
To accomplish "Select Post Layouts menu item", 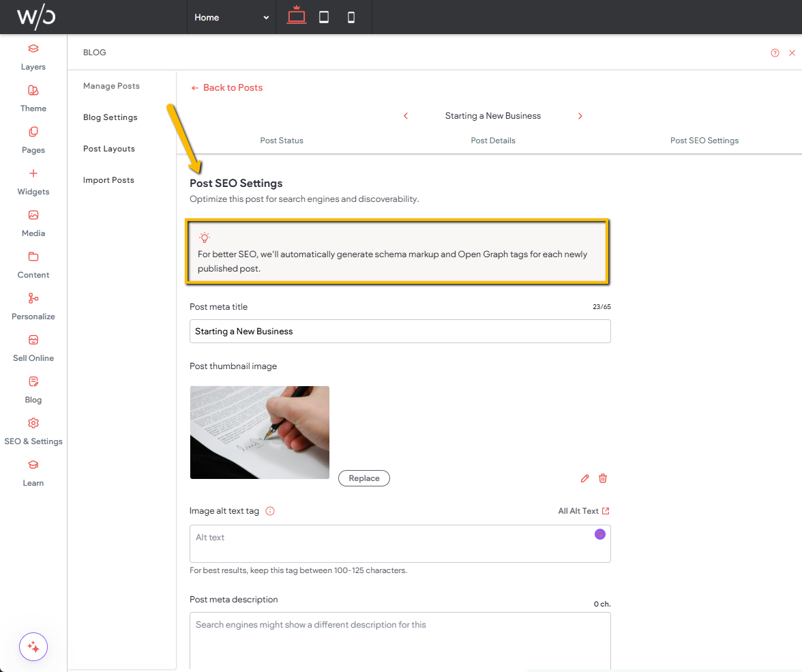I will (109, 149).
